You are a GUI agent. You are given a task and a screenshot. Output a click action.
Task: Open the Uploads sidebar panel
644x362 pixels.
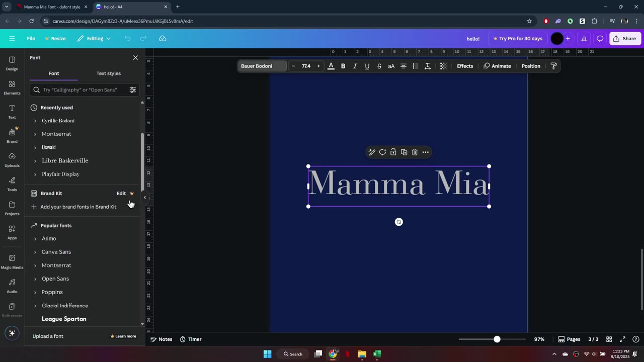[12, 160]
